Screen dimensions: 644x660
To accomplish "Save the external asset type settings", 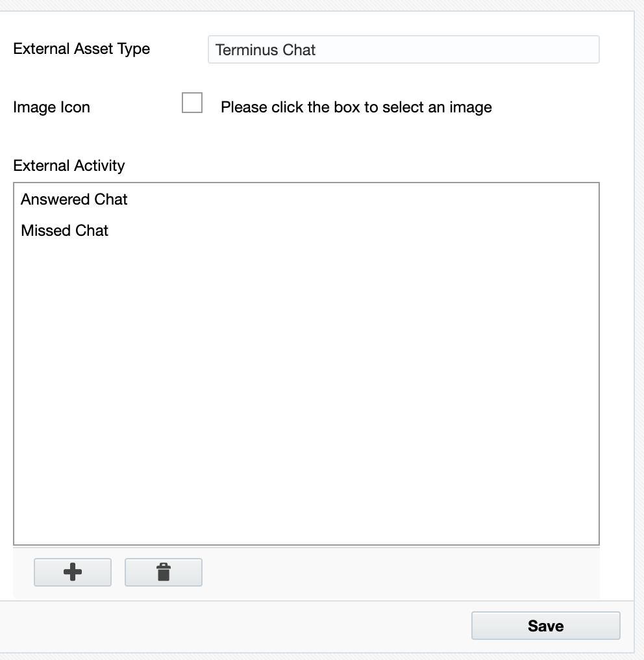I will 545,626.
